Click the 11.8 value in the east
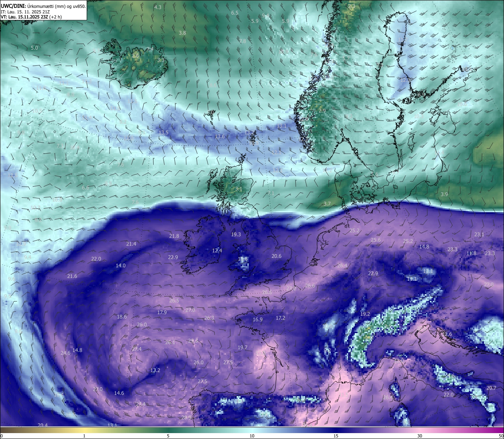 coord(471,253)
